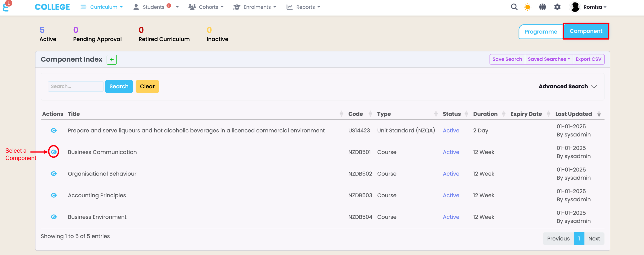Click into the Search text field

click(75, 87)
